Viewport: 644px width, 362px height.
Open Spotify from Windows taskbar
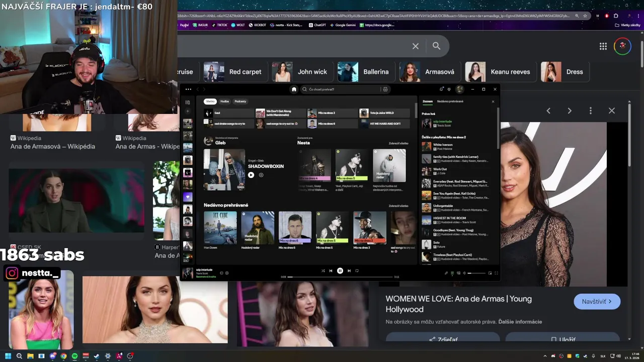(74, 356)
